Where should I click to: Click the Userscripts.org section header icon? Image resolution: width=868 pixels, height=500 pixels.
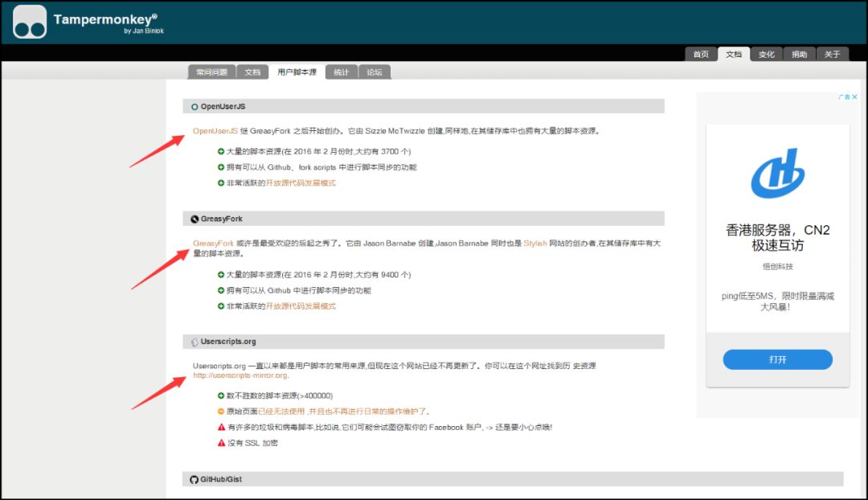click(194, 342)
